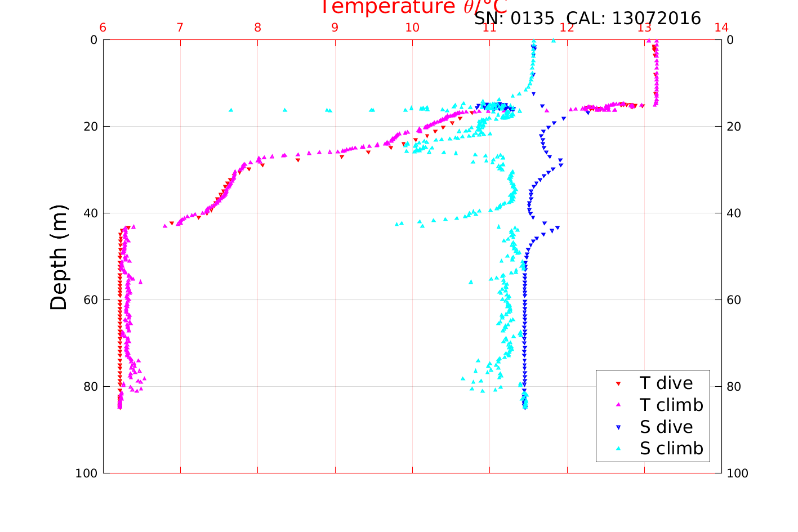This screenshot has width=798, height=532.
Task: Click depth tick 80 on right axis
Action: tap(734, 387)
